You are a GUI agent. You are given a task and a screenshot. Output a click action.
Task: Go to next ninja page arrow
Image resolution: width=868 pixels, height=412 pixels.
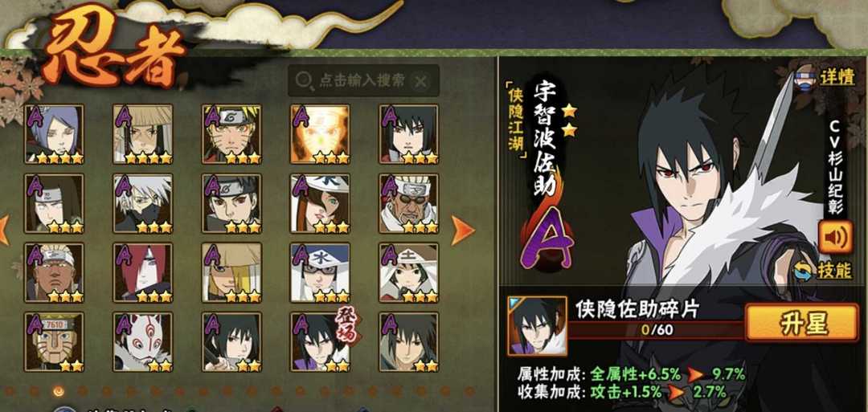tap(462, 230)
